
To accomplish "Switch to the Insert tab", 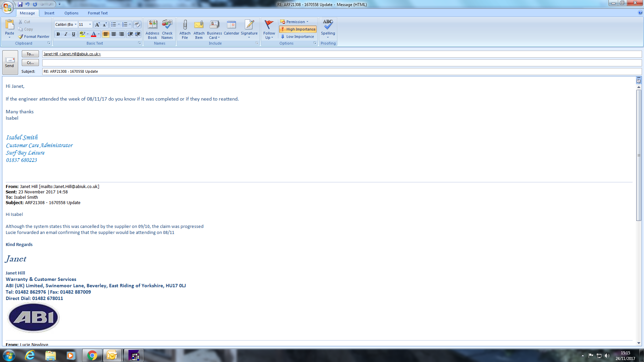I will (x=49, y=13).
